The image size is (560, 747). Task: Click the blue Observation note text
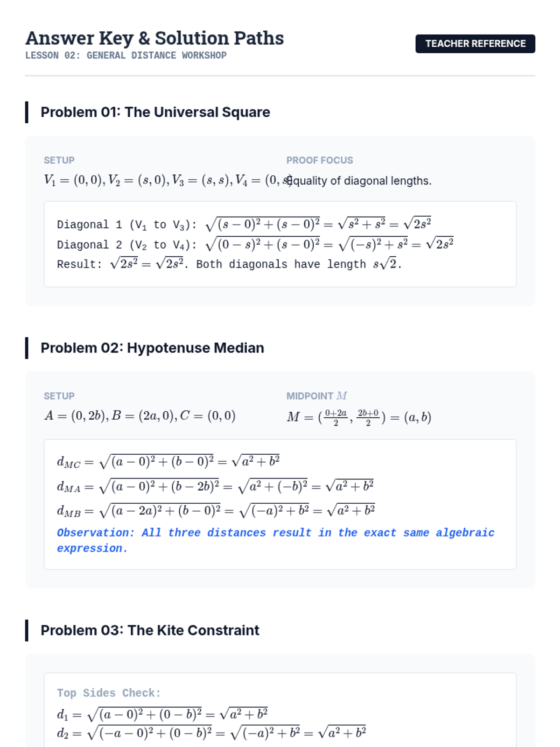coord(275,540)
